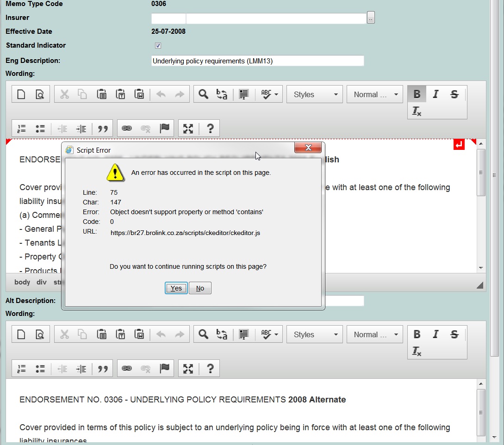The width and height of the screenshot is (504, 445).
Task: Click Maximize editor icon in upper toolbar
Action: pos(188,129)
